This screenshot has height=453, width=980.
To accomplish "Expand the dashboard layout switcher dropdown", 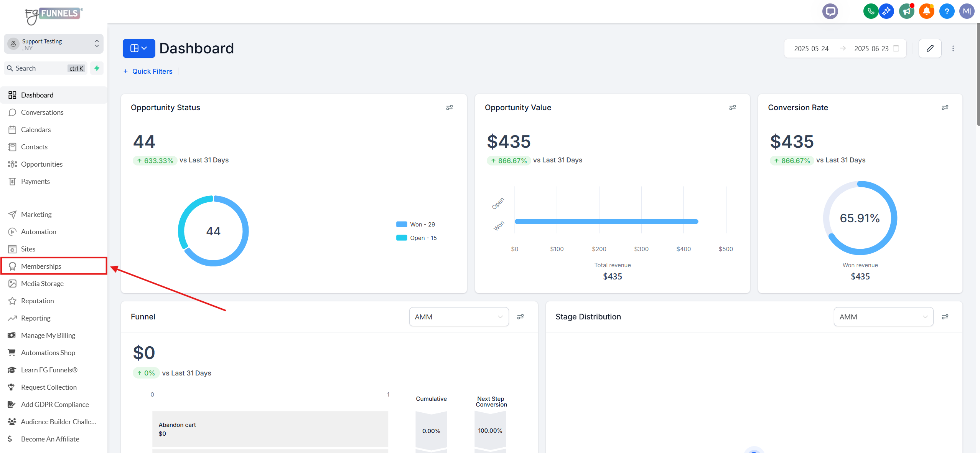I will point(139,48).
